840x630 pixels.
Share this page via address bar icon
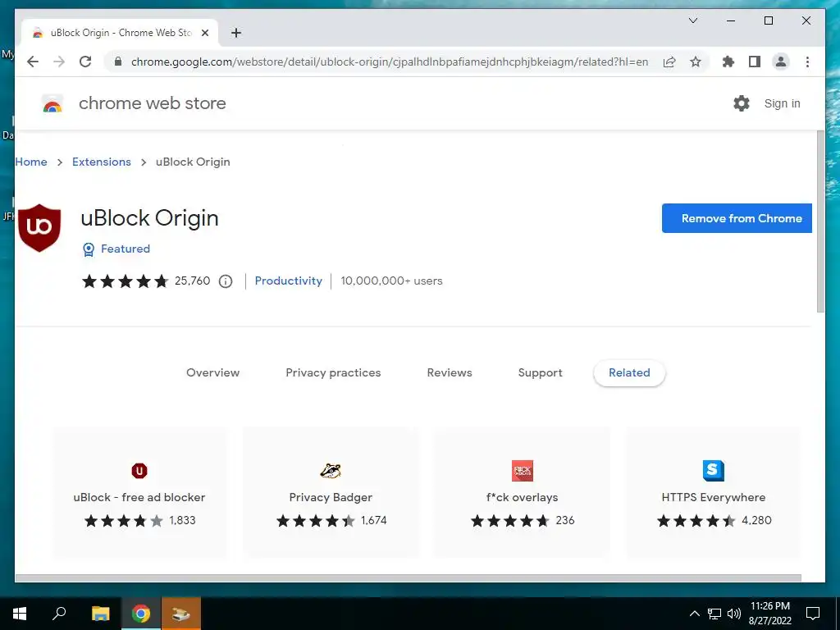[669, 62]
